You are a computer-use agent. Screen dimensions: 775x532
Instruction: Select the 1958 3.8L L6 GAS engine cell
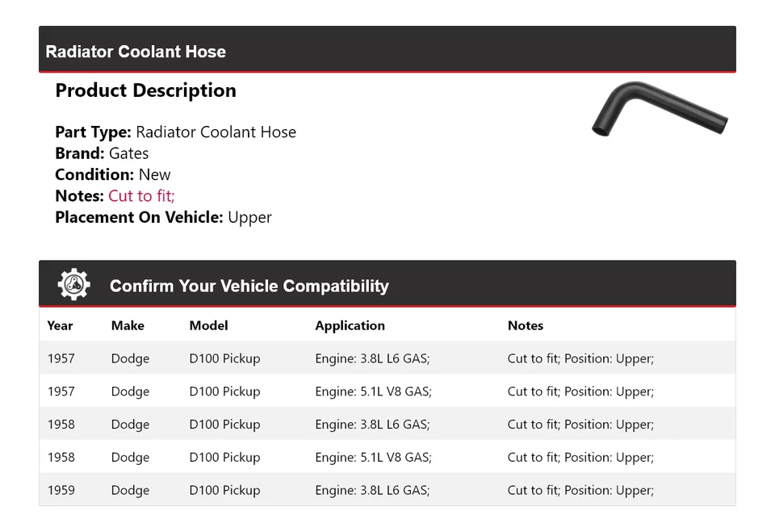coord(372,425)
